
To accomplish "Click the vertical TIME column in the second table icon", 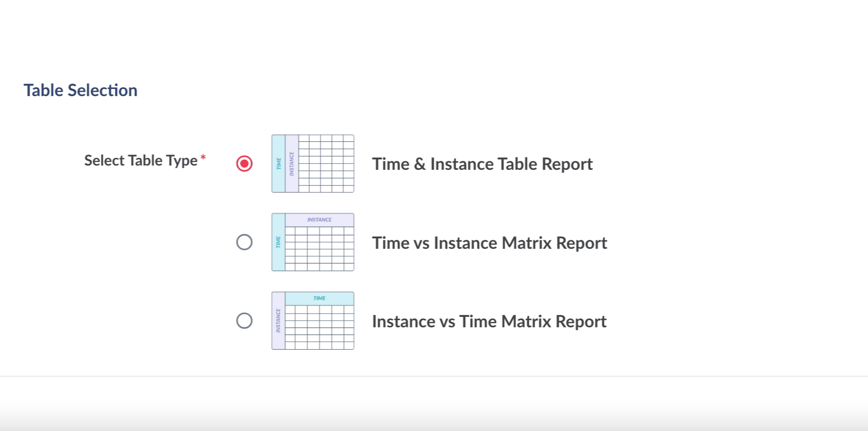I will click(279, 242).
